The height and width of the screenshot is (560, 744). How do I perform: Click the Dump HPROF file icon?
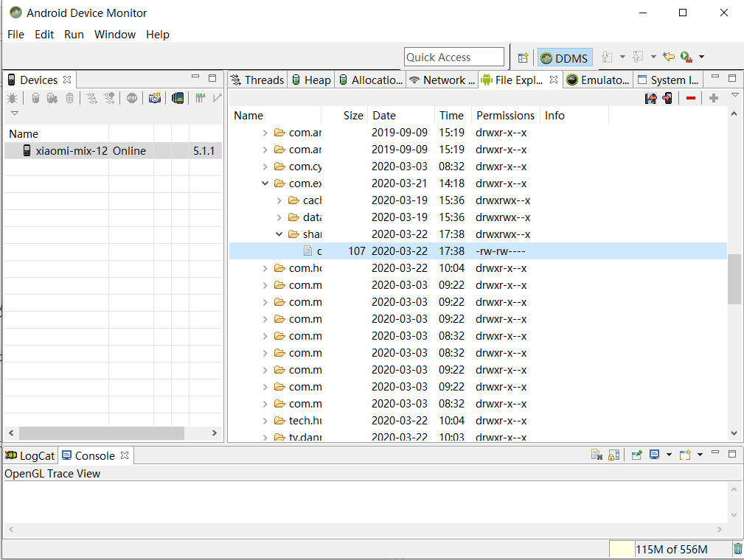(52, 98)
